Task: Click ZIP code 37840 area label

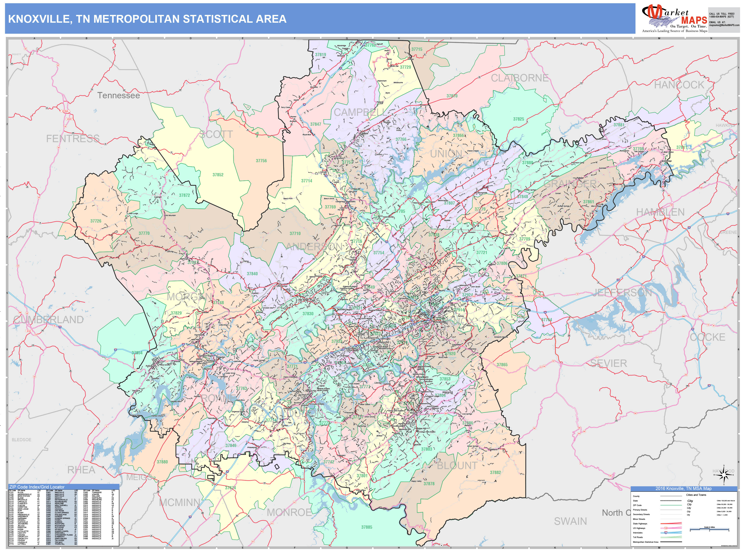Action: point(252,274)
